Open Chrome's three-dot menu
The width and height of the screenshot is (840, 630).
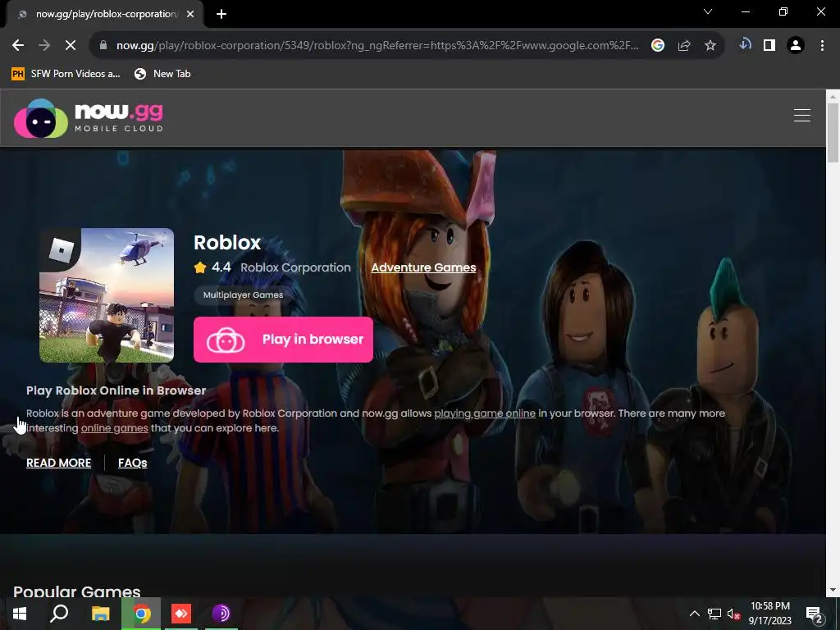tap(822, 46)
